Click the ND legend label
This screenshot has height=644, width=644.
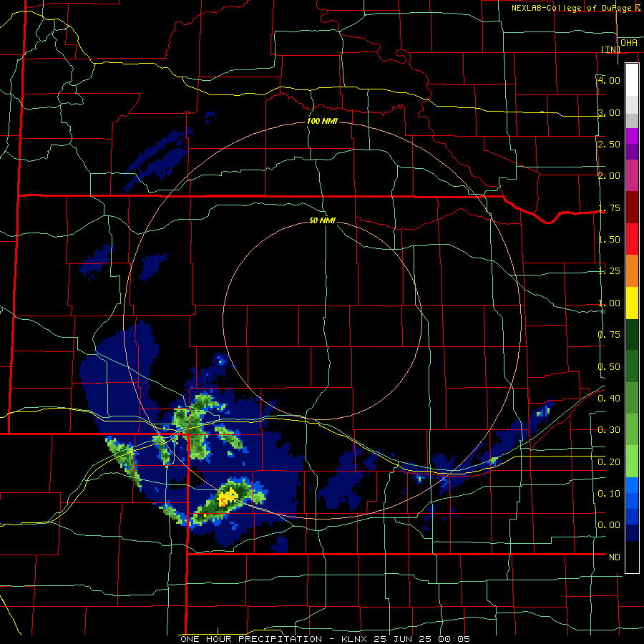(x=615, y=557)
